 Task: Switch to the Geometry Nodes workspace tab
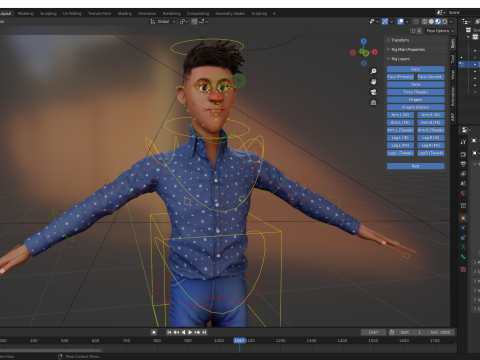coord(230,13)
